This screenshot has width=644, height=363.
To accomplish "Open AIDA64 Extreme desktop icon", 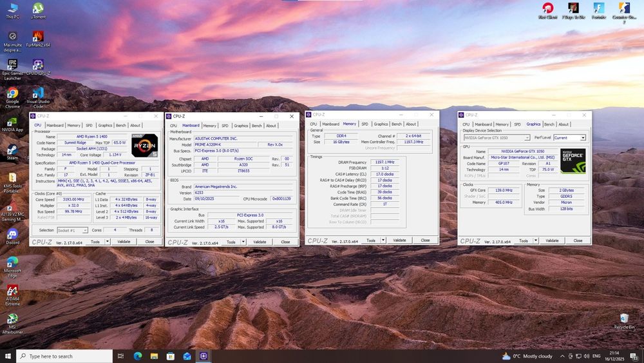I will (12, 295).
